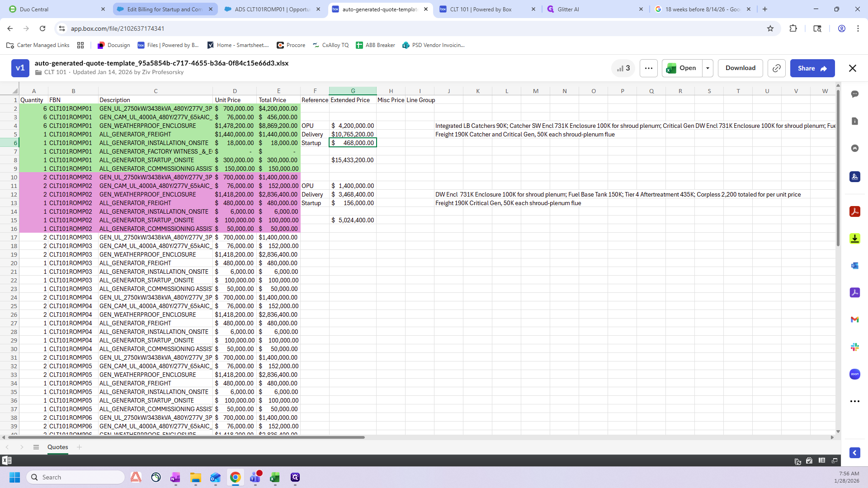Select cell G4 with $4,200,000.00
This screenshot has width=868, height=488.
click(x=353, y=126)
